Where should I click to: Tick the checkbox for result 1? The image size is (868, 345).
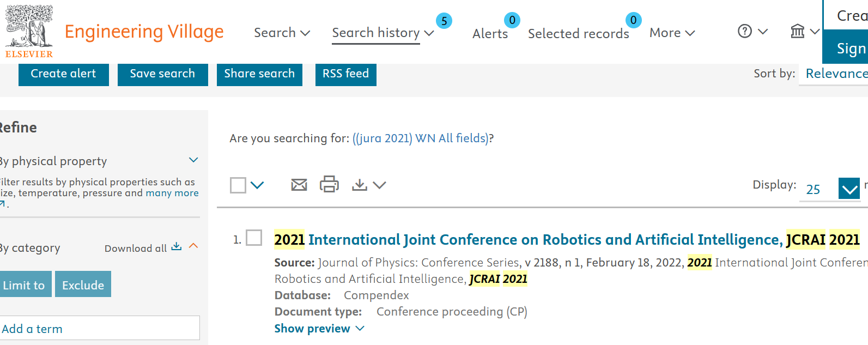click(254, 238)
